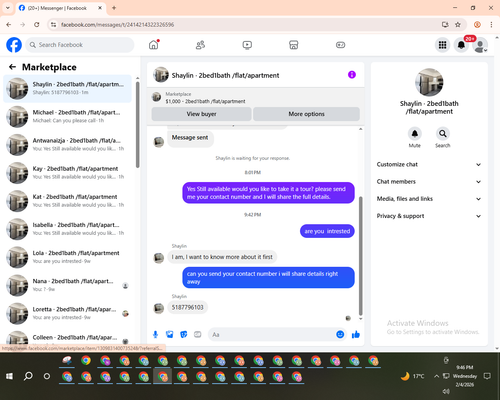Show hidden system tray icons
Viewport: 500px width, 400px height.
pyautogui.click(x=436, y=376)
